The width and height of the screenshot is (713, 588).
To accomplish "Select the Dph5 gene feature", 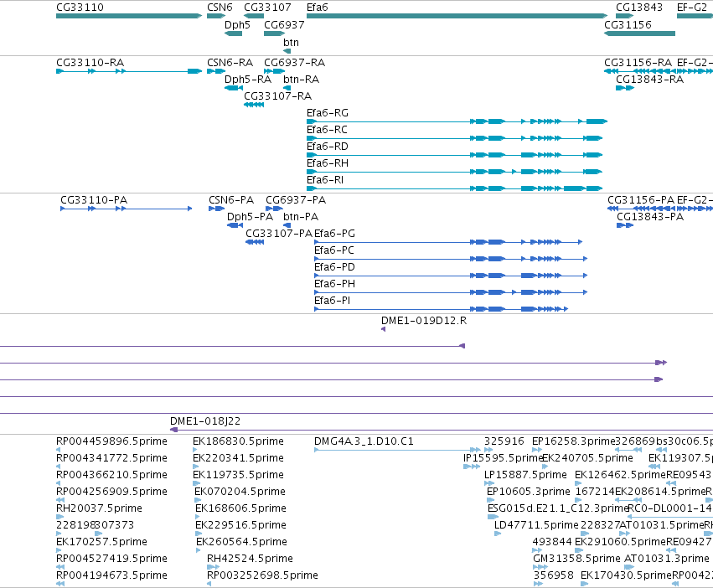I will pos(233,34).
